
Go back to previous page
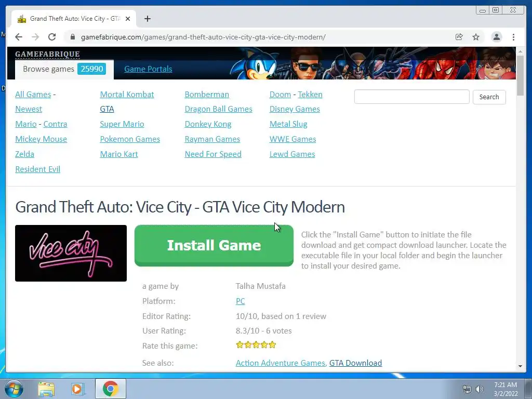[19, 37]
